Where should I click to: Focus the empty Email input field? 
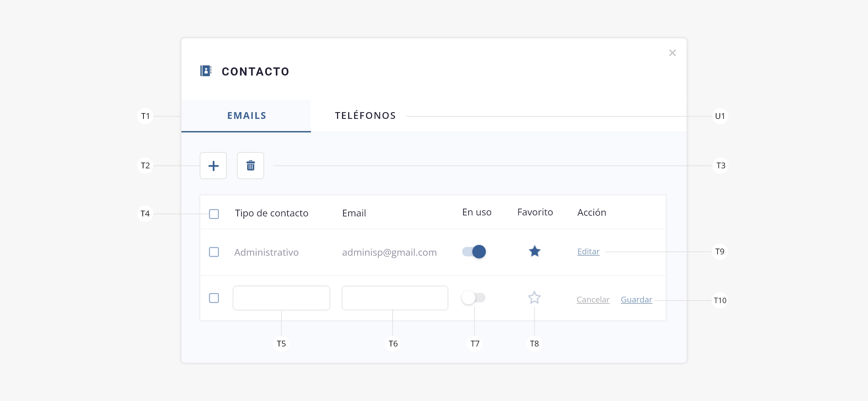pos(395,298)
